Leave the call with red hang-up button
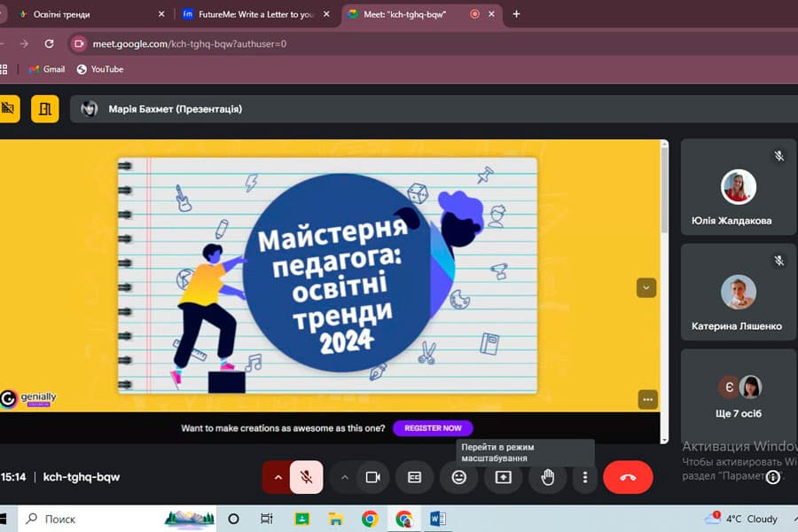Viewport: 798px width, 532px height. pyautogui.click(x=628, y=477)
